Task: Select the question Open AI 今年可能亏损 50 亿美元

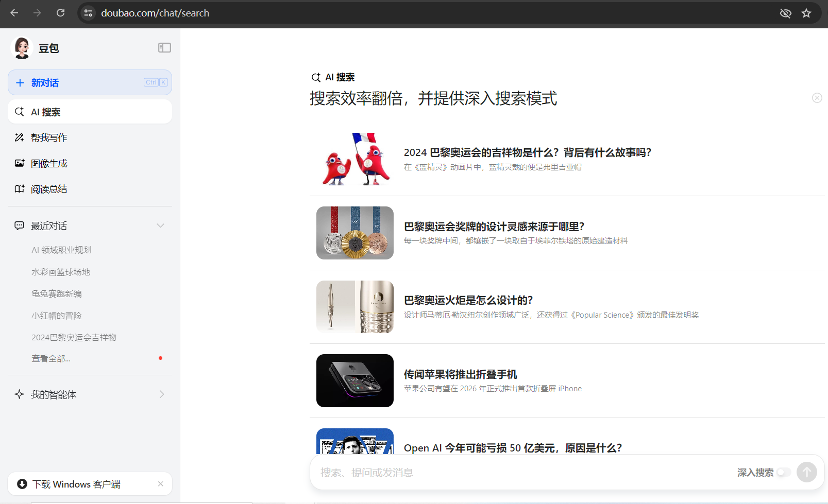Action: [x=513, y=448]
